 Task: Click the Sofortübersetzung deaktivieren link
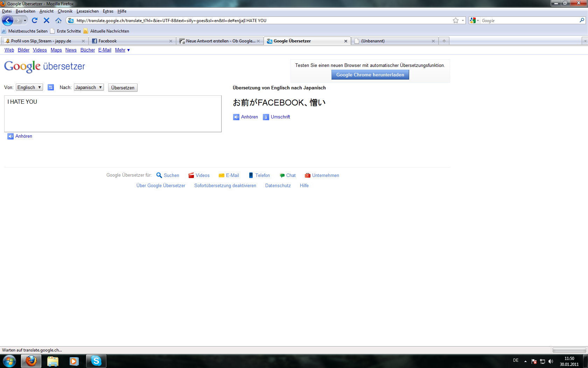(225, 185)
